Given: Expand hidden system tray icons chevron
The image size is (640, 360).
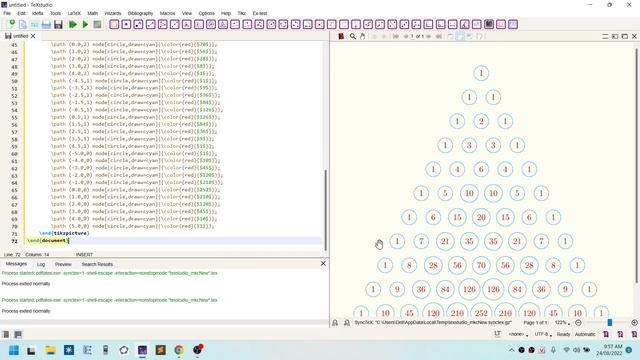Looking at the screenshot, I should point(511,350).
